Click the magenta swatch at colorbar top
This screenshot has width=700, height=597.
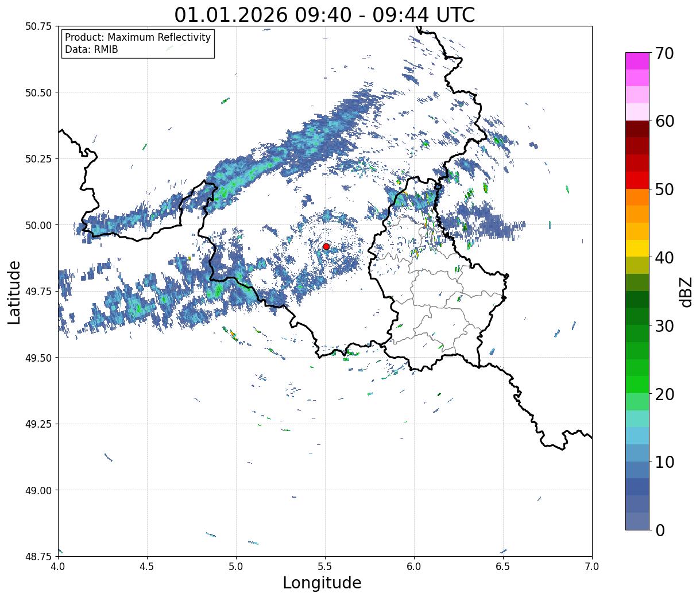pos(637,61)
